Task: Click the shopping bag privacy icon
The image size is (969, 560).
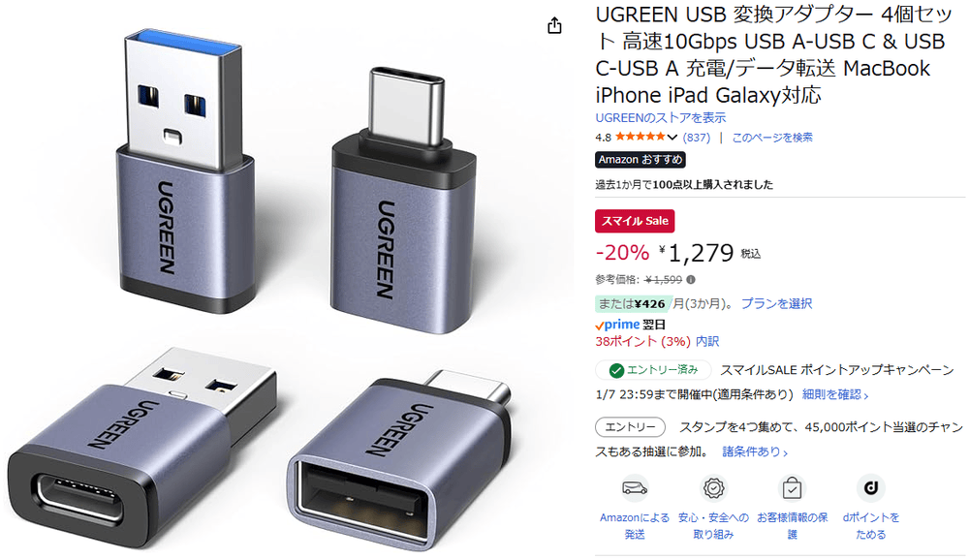Action: [792, 488]
